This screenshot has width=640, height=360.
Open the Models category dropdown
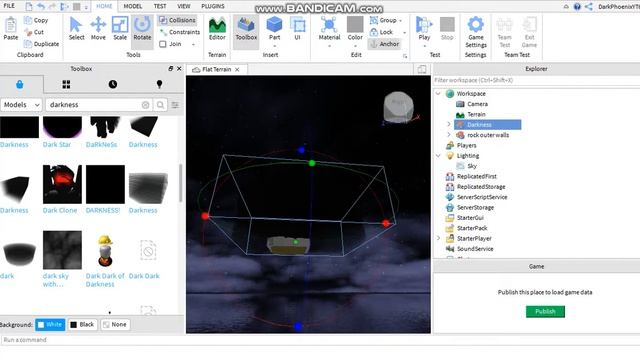(21, 105)
